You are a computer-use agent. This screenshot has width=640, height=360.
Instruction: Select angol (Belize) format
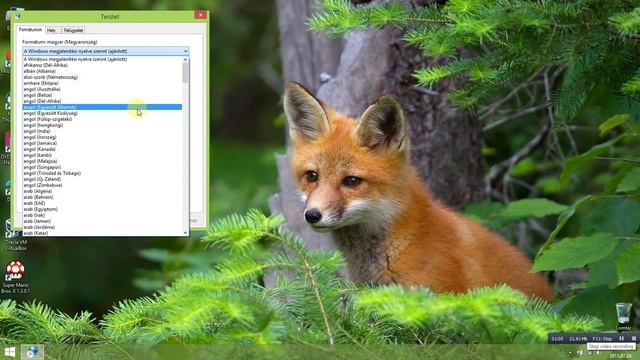click(x=102, y=95)
